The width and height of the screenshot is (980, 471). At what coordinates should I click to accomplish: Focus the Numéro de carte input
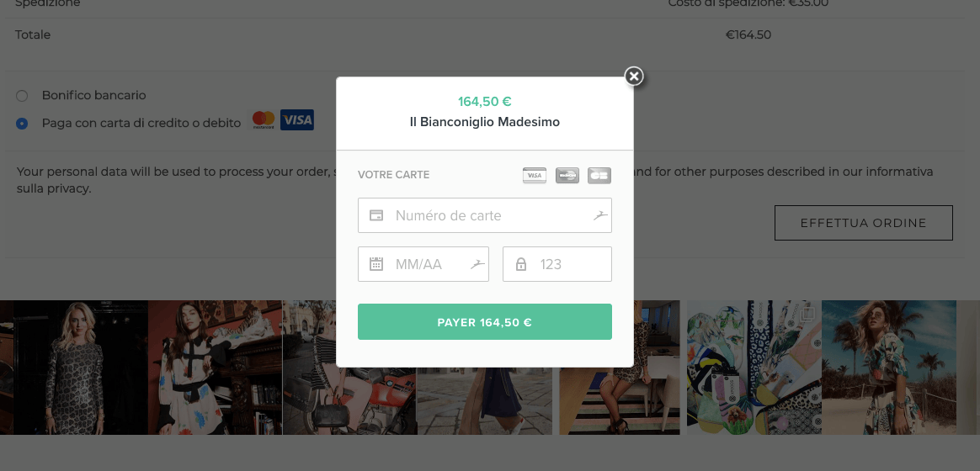(488, 215)
